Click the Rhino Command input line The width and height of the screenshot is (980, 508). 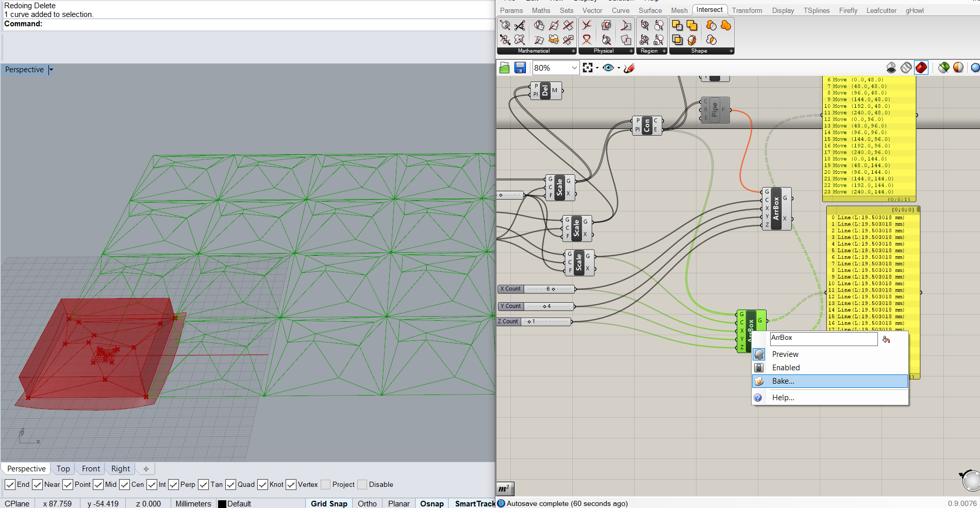click(247, 24)
